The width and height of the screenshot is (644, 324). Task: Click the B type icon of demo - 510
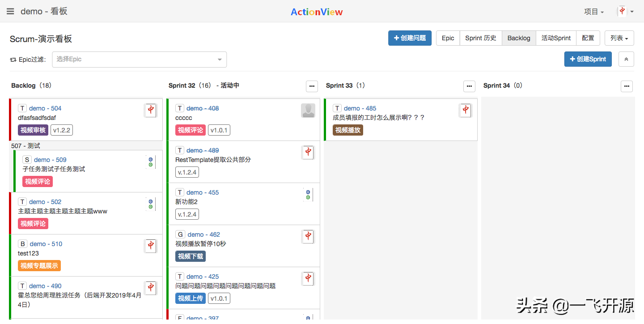point(22,244)
